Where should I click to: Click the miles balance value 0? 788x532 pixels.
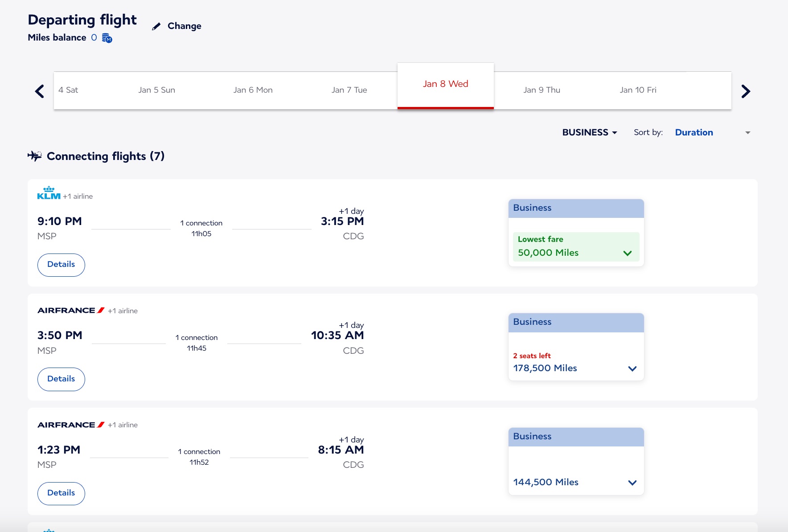coord(94,38)
